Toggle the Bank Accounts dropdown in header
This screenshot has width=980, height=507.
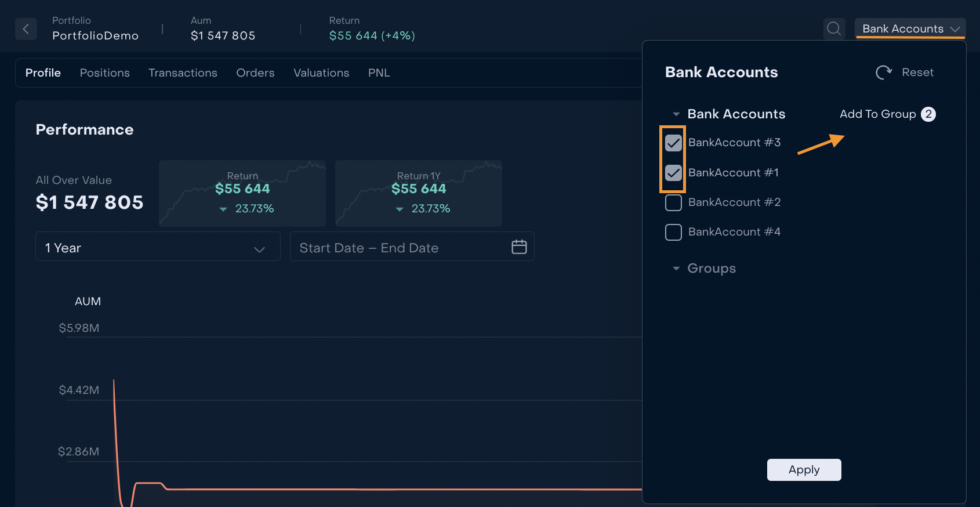tap(910, 29)
